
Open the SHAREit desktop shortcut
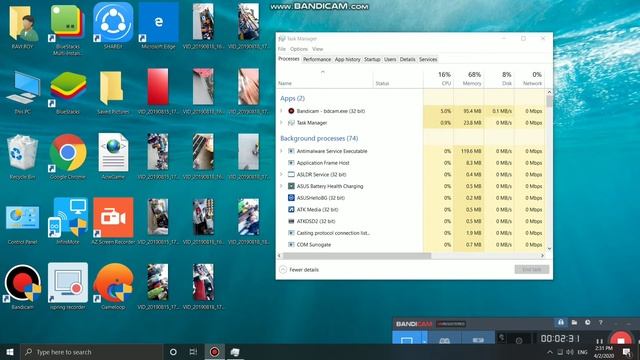pyautogui.click(x=113, y=25)
